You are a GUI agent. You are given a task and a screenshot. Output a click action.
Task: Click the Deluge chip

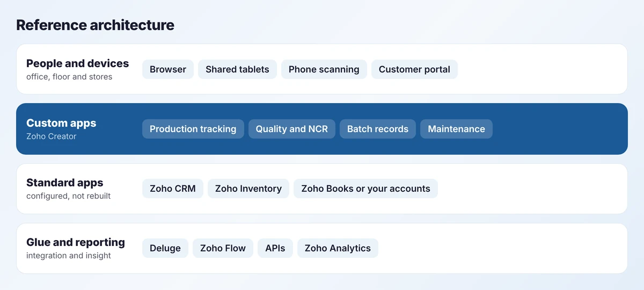coord(165,248)
